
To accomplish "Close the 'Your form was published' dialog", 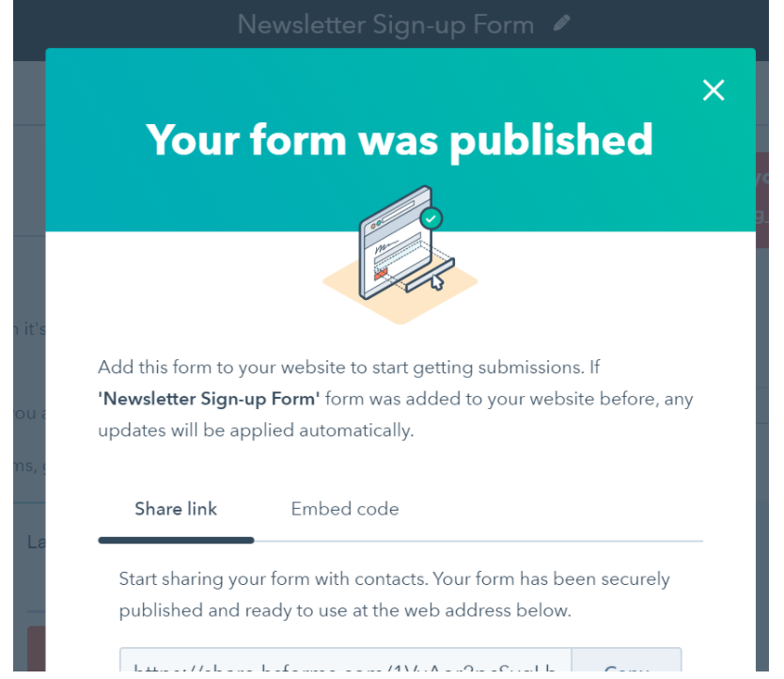I will pyautogui.click(x=713, y=90).
